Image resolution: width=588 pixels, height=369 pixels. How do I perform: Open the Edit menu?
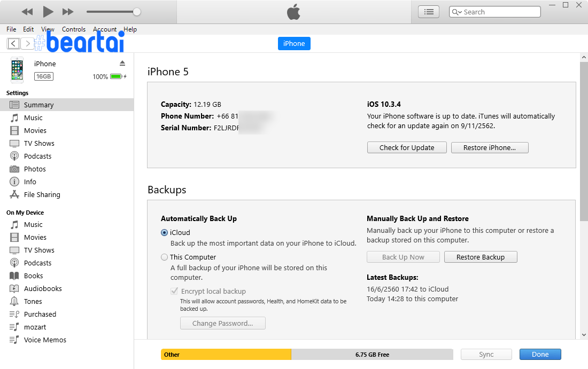[28, 29]
